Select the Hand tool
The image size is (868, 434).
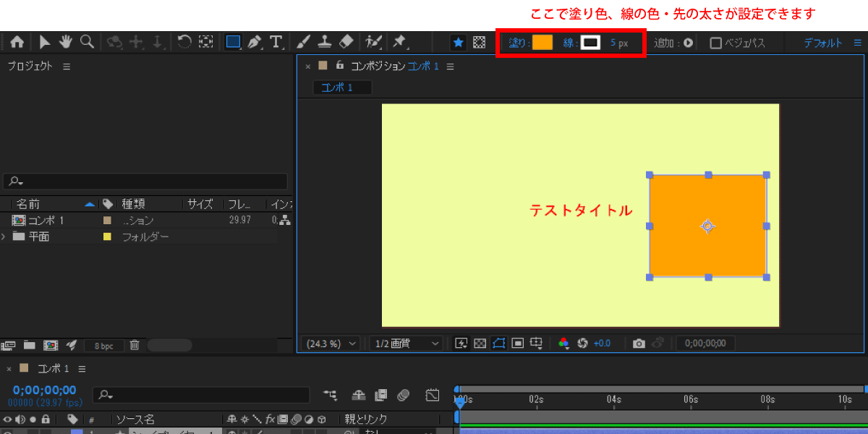66,42
